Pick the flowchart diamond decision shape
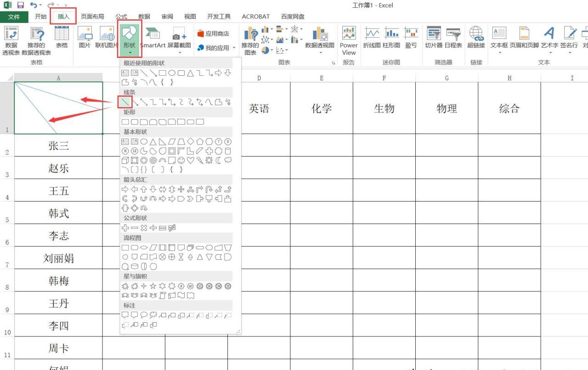588x370 pixels. (x=144, y=247)
